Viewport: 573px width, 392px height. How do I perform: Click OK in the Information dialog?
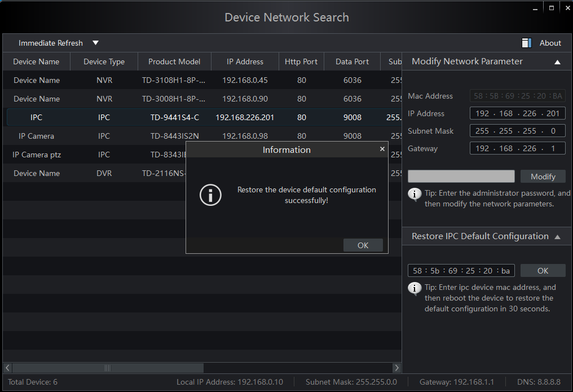click(x=363, y=245)
